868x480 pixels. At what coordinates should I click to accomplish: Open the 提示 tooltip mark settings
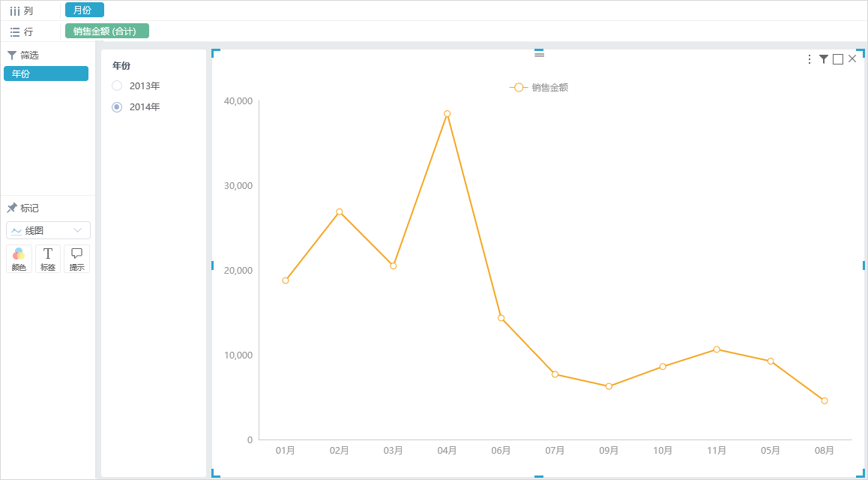pyautogui.click(x=77, y=259)
